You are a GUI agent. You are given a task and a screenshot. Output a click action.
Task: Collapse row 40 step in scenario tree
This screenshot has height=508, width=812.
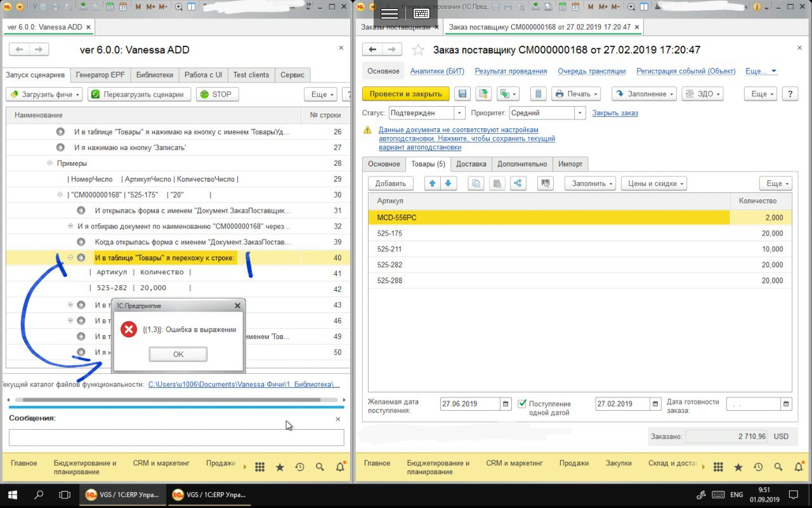70,258
